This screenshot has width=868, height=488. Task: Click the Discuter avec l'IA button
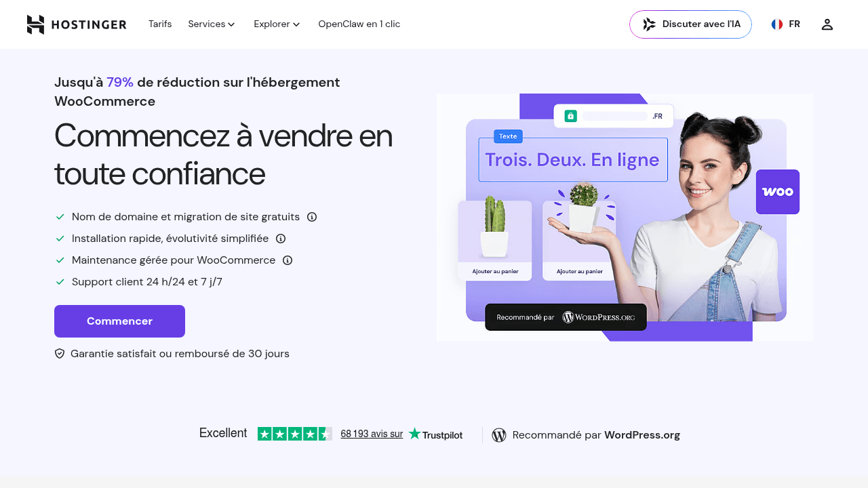point(690,24)
